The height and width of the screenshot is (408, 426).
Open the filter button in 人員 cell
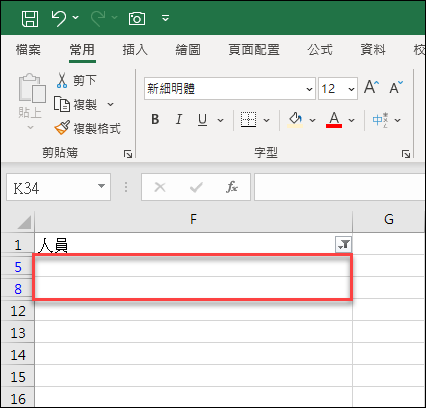pyautogui.click(x=343, y=245)
